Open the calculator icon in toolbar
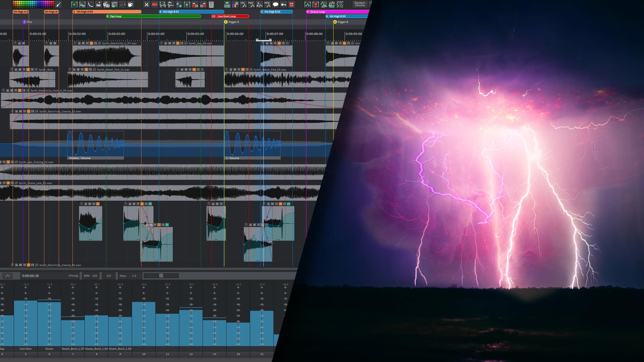Image resolution: width=644 pixels, height=362 pixels. click(x=211, y=4)
